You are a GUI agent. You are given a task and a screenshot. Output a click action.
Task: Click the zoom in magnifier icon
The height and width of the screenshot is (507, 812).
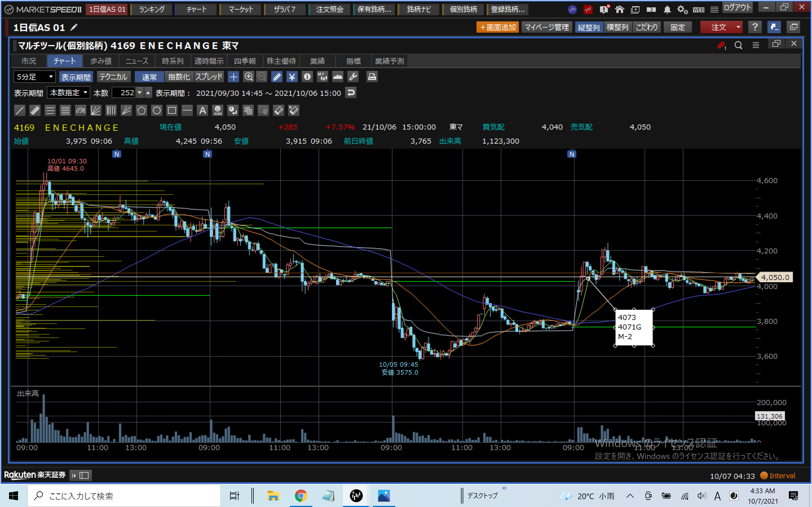click(x=248, y=77)
